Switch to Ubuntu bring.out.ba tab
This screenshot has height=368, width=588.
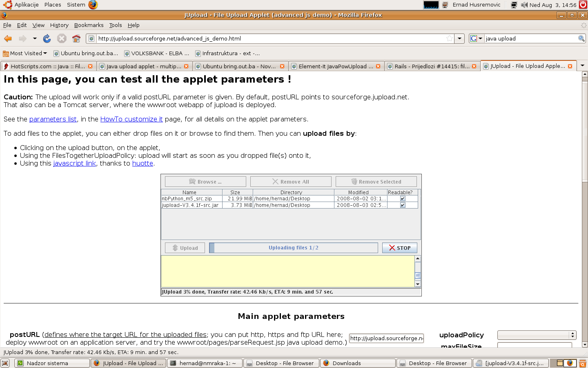(x=240, y=66)
